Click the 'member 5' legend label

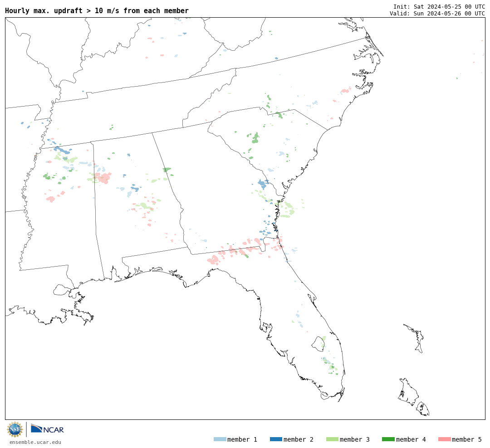[467, 439]
